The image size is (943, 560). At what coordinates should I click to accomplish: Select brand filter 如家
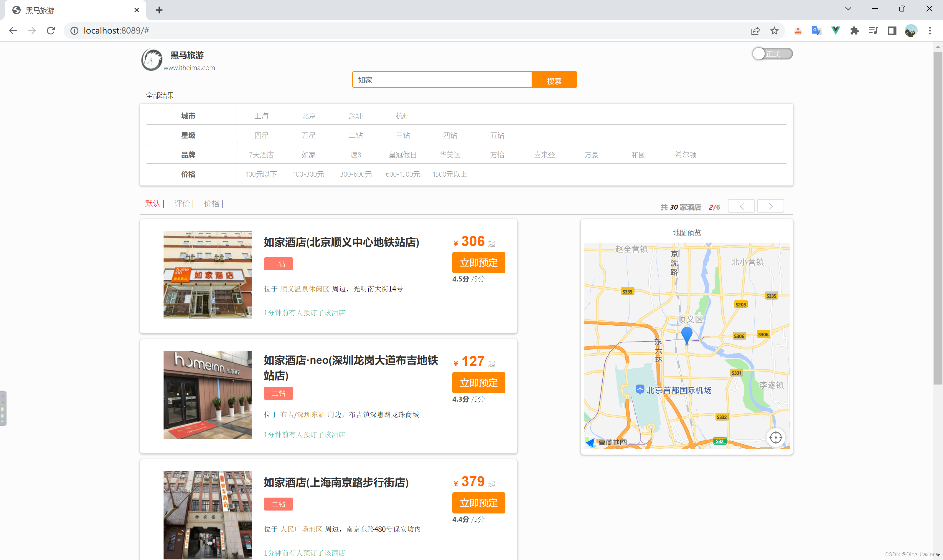coord(309,155)
